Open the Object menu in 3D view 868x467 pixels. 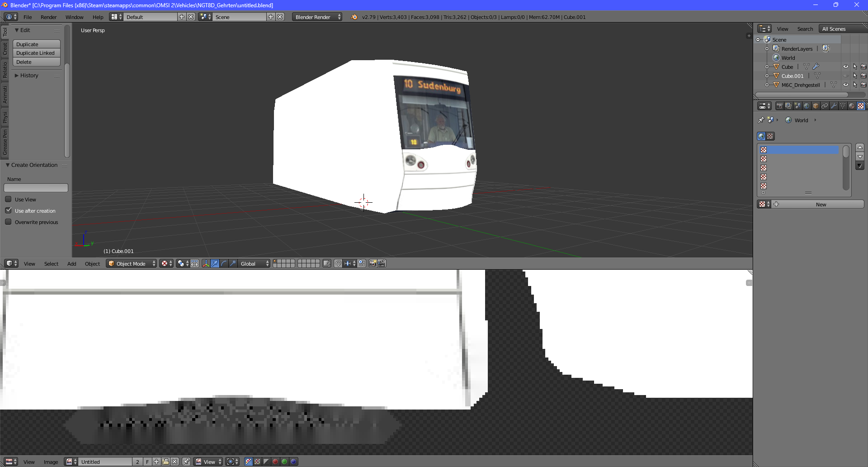click(92, 263)
